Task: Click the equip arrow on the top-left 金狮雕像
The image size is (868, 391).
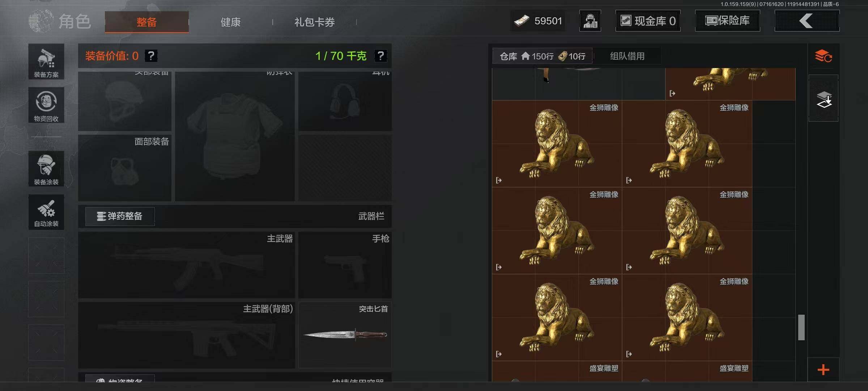Action: coord(499,180)
